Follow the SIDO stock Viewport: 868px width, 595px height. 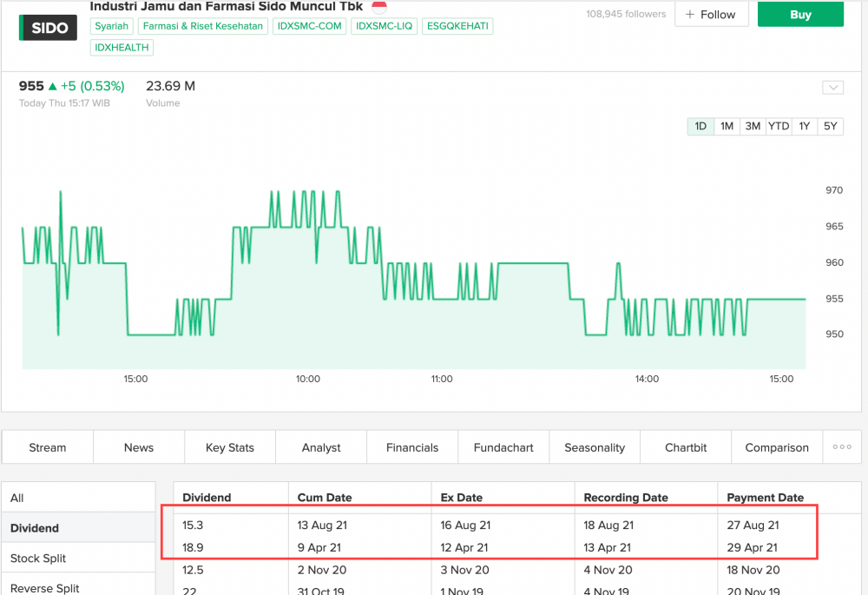(712, 14)
